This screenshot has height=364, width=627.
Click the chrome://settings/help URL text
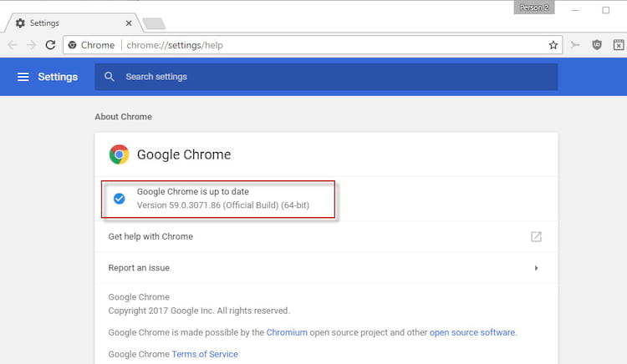[175, 45]
